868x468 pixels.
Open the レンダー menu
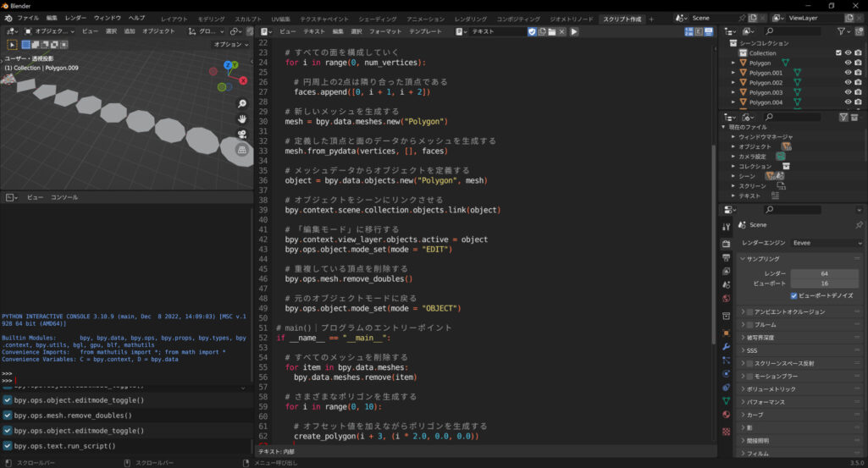pos(75,19)
